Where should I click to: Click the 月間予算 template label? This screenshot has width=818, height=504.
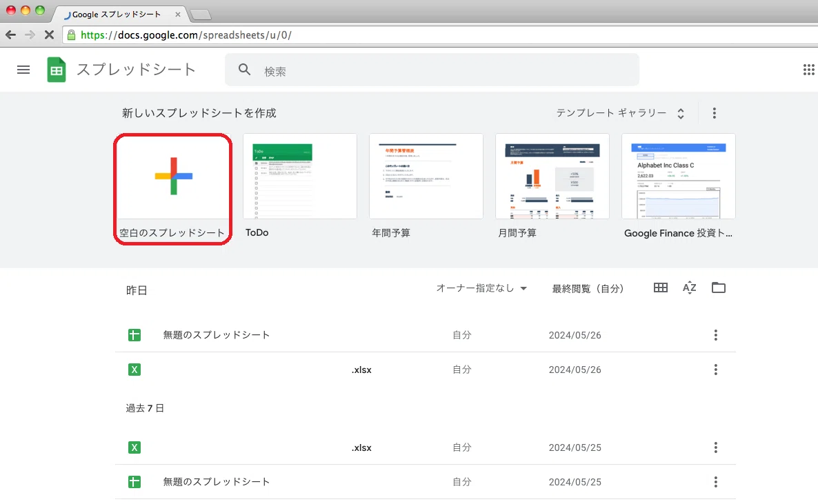point(517,233)
